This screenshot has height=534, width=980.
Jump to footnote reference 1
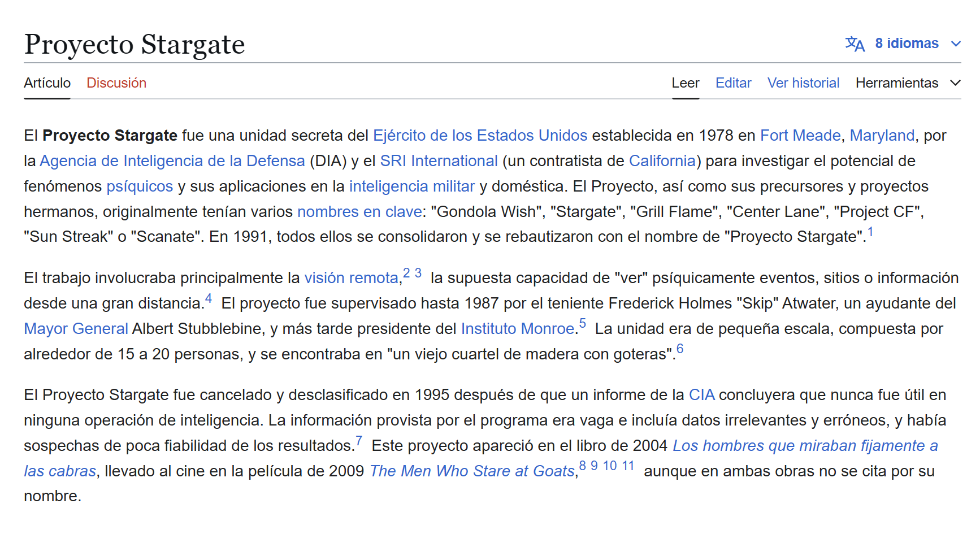click(x=870, y=232)
